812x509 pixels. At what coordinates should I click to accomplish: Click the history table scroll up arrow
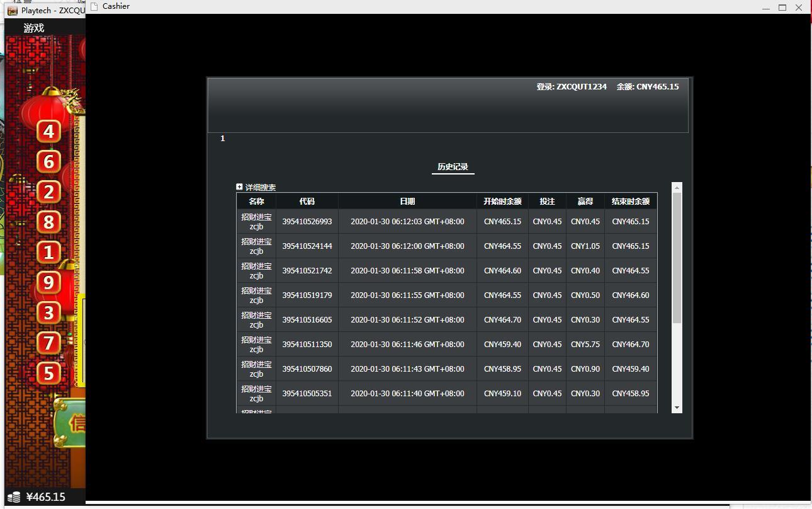pos(677,188)
